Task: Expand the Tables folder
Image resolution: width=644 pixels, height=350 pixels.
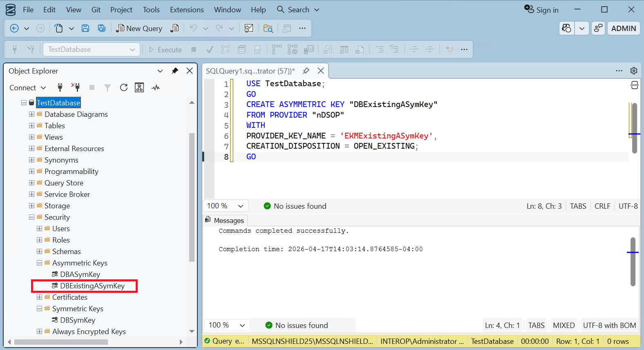Action: (x=32, y=126)
